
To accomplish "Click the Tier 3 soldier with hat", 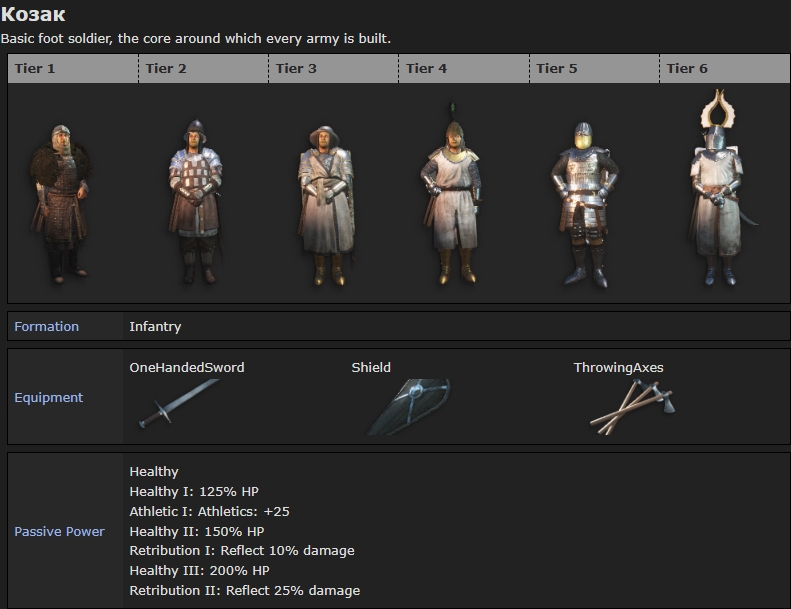I will (x=324, y=204).
